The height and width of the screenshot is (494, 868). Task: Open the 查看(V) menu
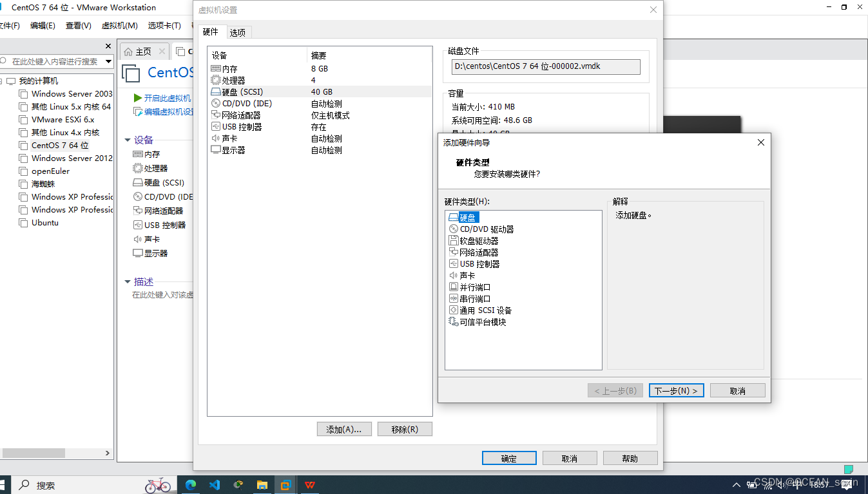[x=79, y=26]
